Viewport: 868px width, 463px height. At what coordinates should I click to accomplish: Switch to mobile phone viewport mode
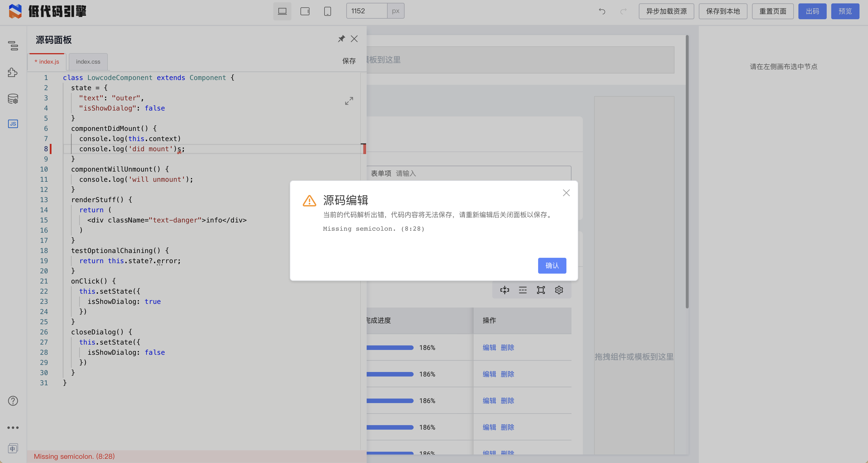[327, 12]
